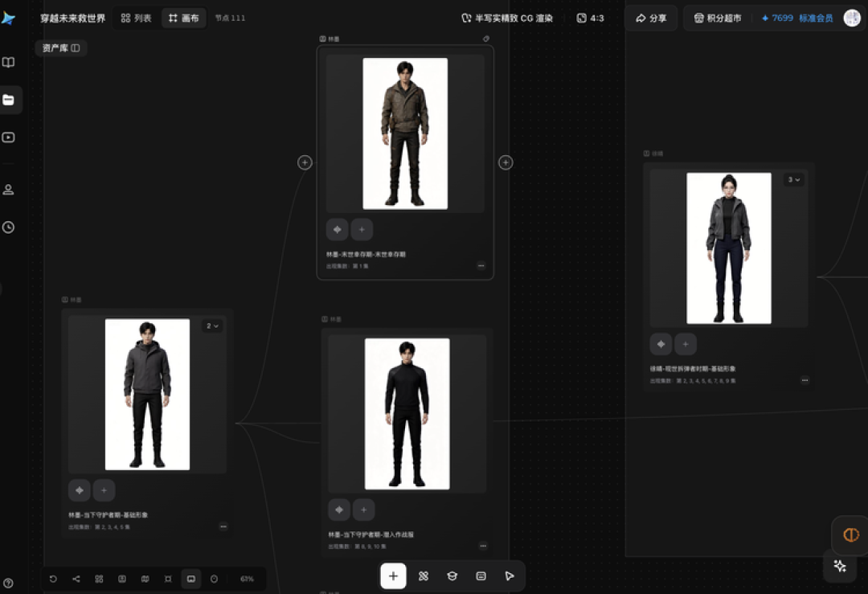
Task: Click the right plus connector of 末世幸存期 card
Action: [x=506, y=162]
